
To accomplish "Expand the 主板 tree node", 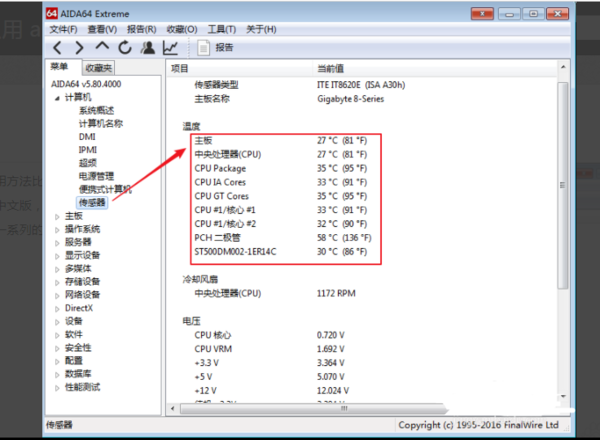I will [x=57, y=217].
